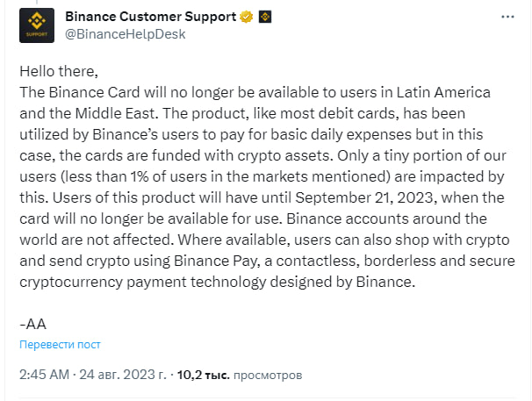
Task: Click the gold verified checkmark badge
Action: click(x=247, y=17)
